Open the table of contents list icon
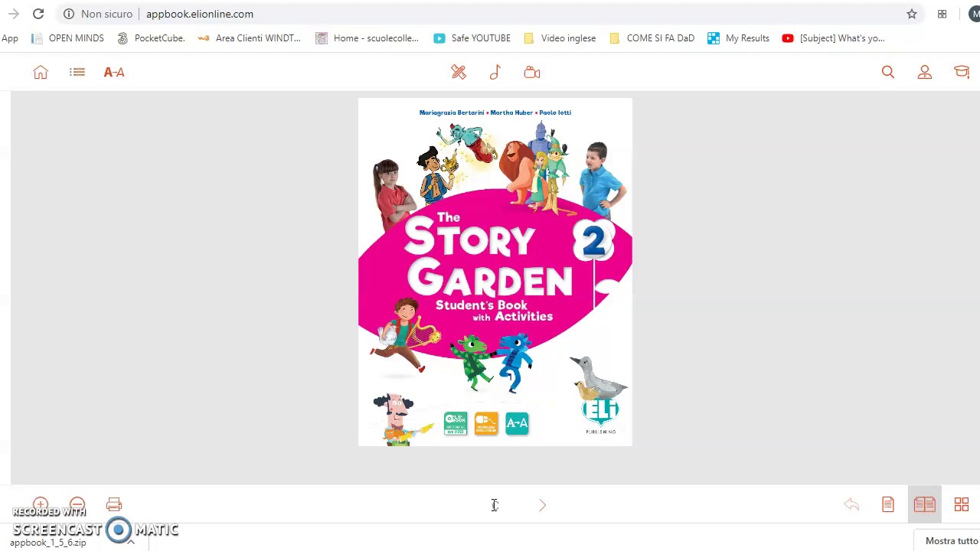 [77, 72]
